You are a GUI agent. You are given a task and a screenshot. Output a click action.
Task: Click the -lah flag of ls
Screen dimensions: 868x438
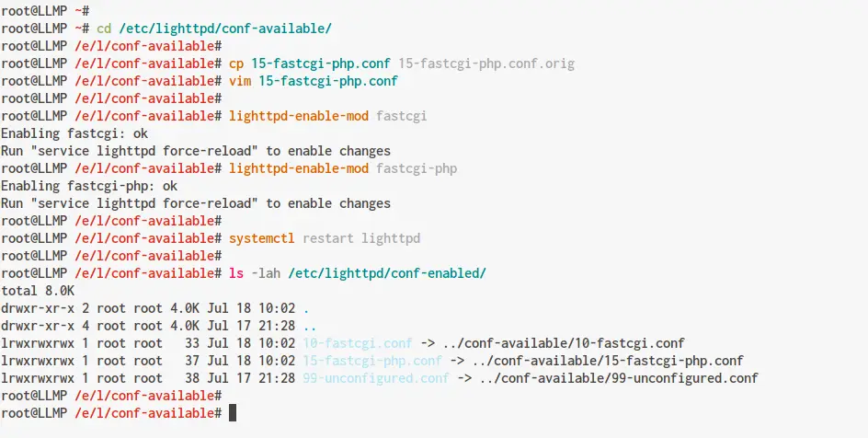[266, 273]
